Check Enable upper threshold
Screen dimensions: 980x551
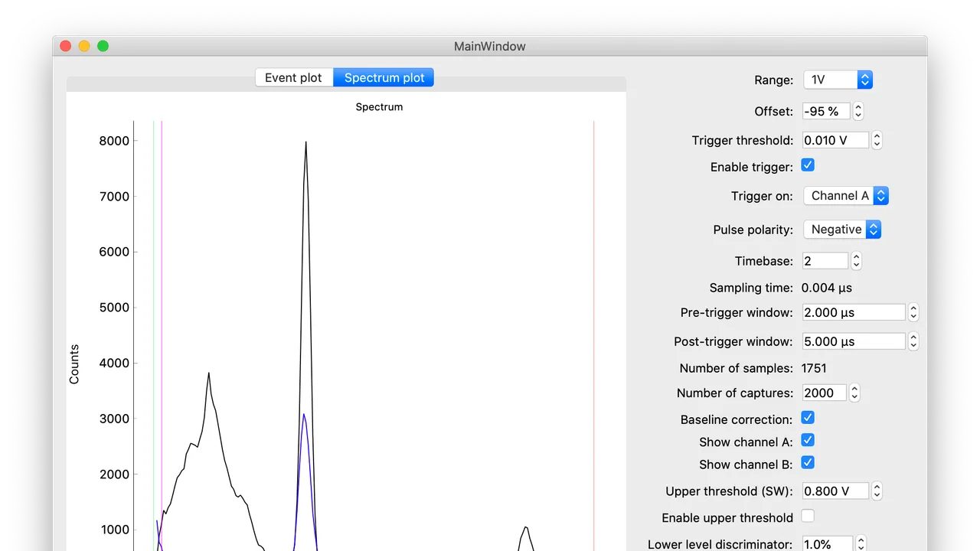(808, 517)
